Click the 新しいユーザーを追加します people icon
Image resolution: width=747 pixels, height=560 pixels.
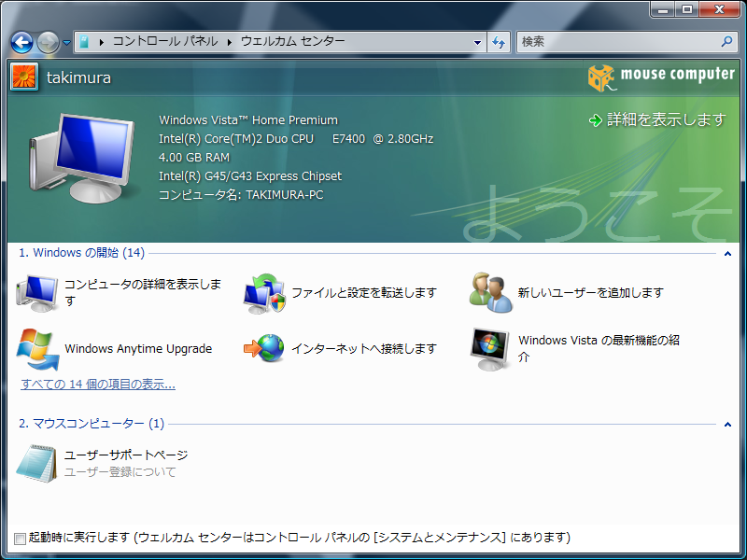click(x=491, y=292)
